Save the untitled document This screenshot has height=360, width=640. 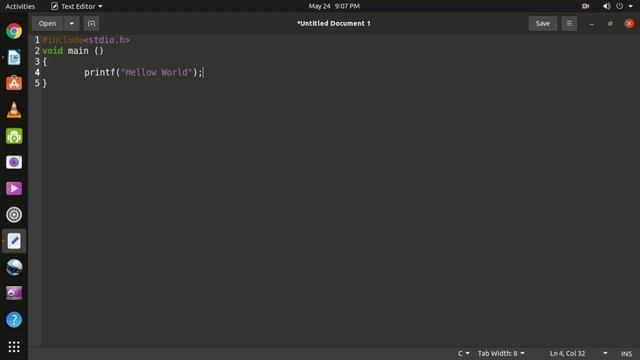[542, 24]
